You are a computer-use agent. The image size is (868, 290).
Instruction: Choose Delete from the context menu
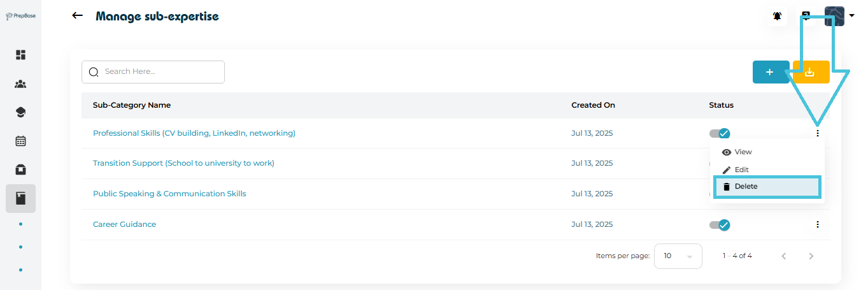point(746,187)
